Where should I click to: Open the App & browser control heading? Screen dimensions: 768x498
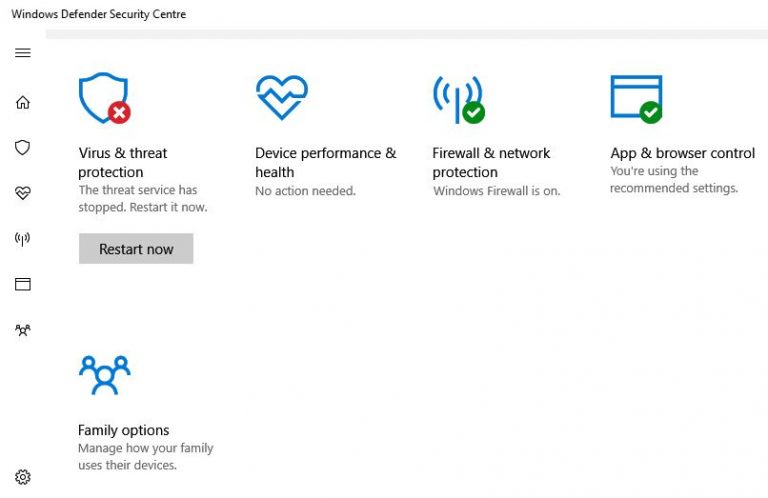(682, 153)
